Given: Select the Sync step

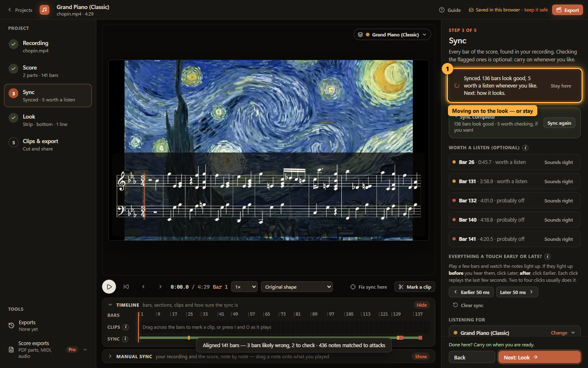Looking at the screenshot, I should (48, 95).
